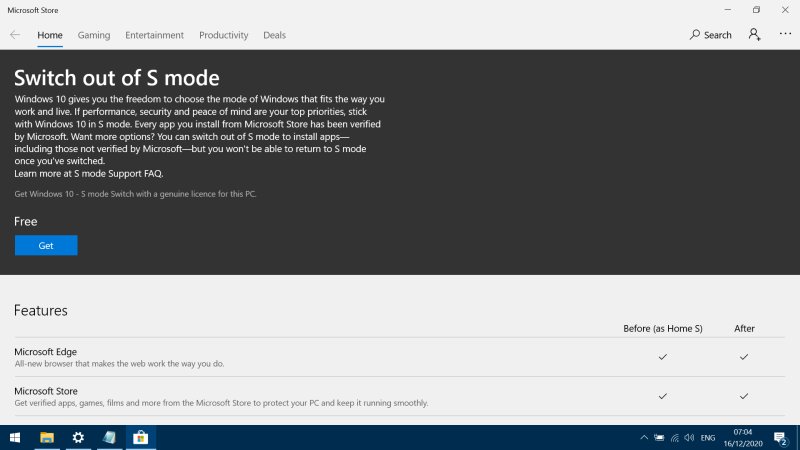The height and width of the screenshot is (450, 800).
Task: Open the Deals tab
Action: click(x=274, y=35)
